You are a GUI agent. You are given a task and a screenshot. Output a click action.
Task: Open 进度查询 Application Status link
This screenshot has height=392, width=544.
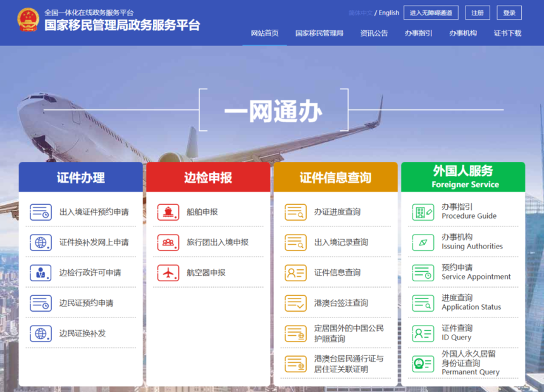471,302
